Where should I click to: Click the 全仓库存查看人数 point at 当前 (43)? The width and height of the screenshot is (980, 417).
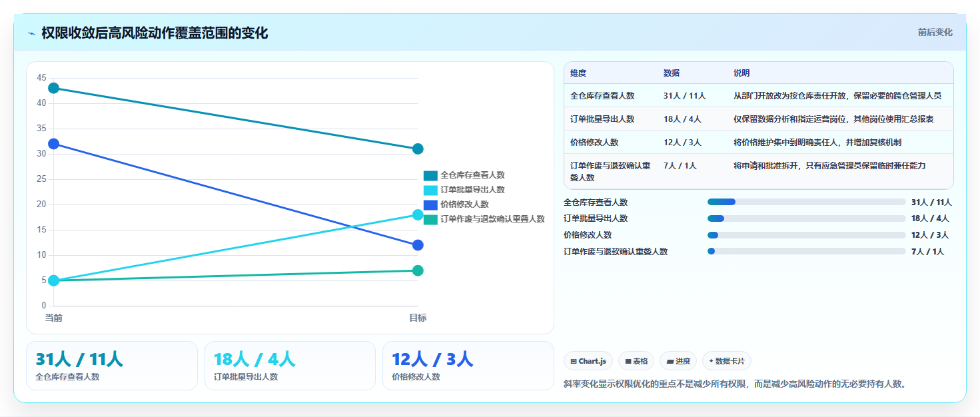[54, 88]
